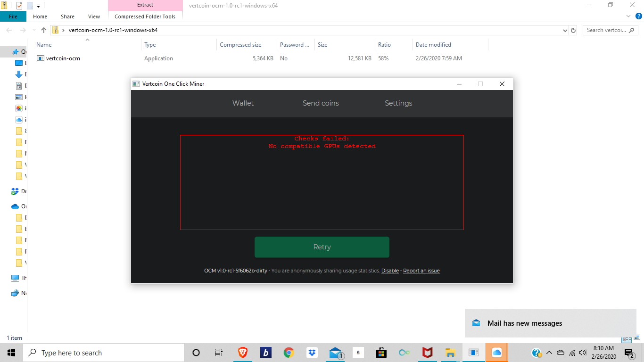Disable anonymous usage statistics sharing
This screenshot has width=644, height=362.
390,271
